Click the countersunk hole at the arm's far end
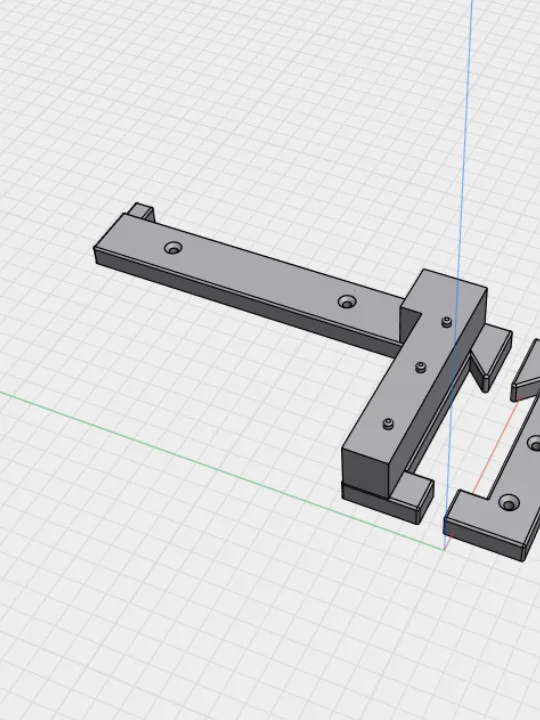540x720 pixels. pos(173,248)
